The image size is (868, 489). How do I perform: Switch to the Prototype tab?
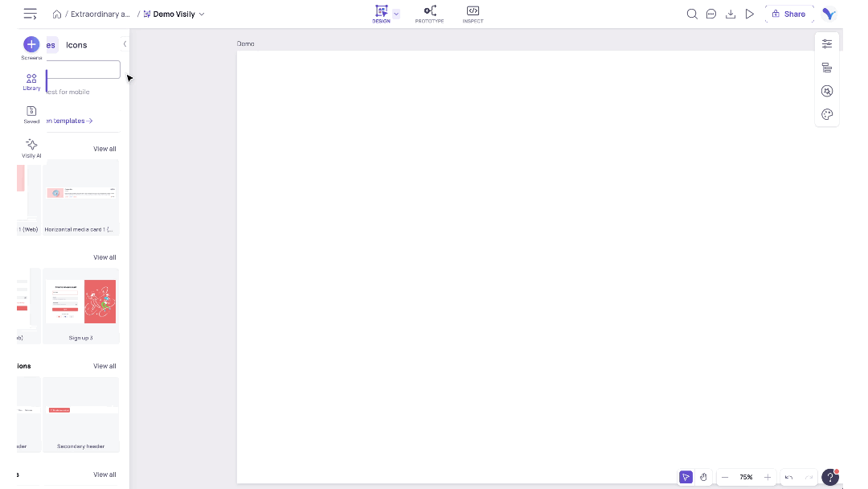click(429, 14)
